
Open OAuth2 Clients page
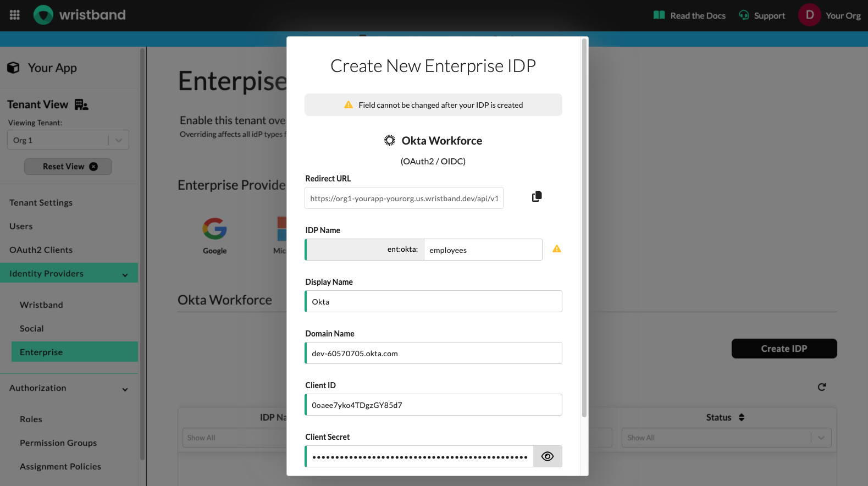[41, 250]
